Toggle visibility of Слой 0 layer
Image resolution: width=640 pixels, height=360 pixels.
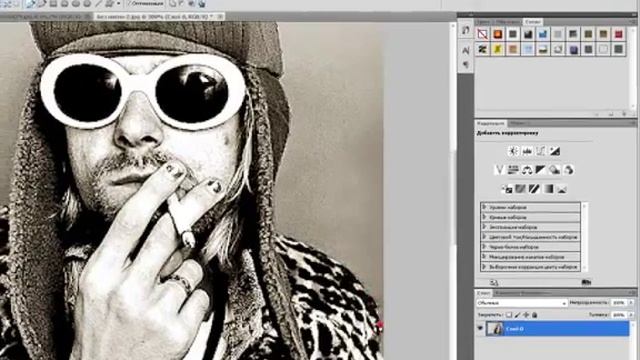[480, 329]
